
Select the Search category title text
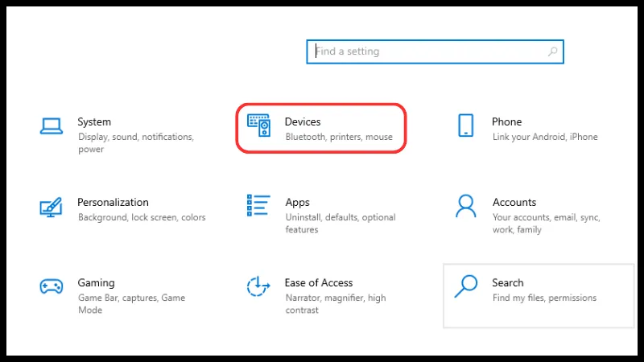click(507, 282)
